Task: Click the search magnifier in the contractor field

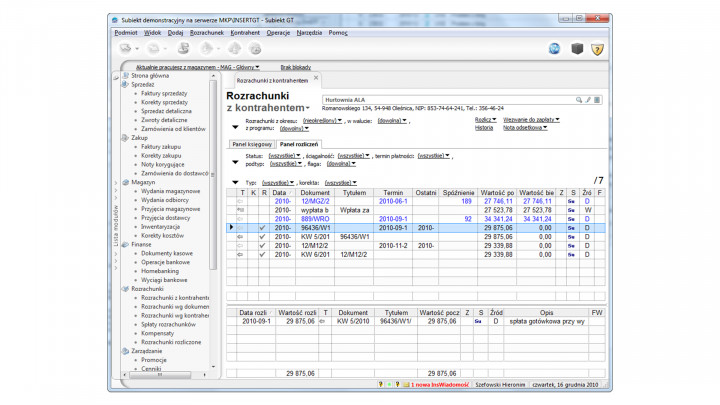Action: (x=581, y=100)
